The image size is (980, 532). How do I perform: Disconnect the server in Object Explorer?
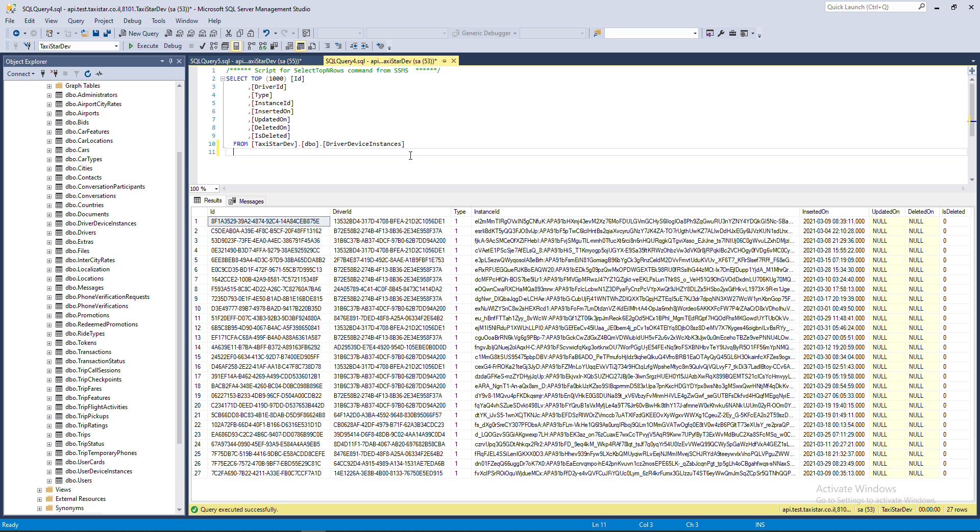54,74
